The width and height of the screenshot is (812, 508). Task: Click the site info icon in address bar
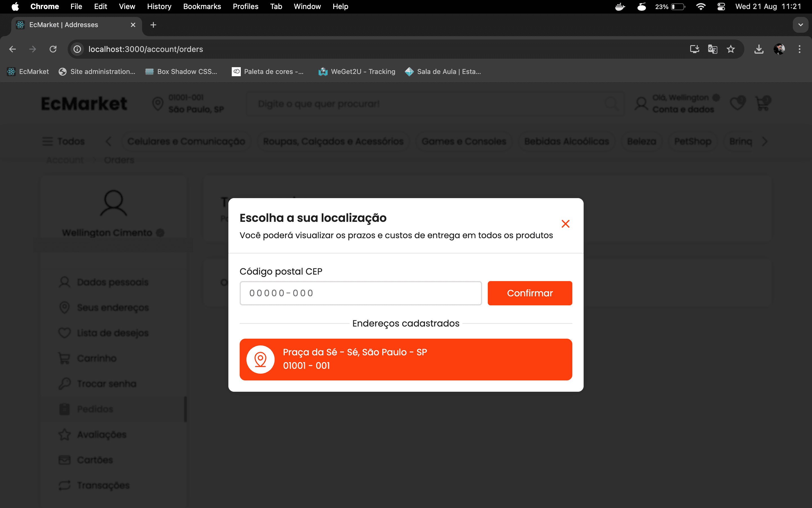77,49
